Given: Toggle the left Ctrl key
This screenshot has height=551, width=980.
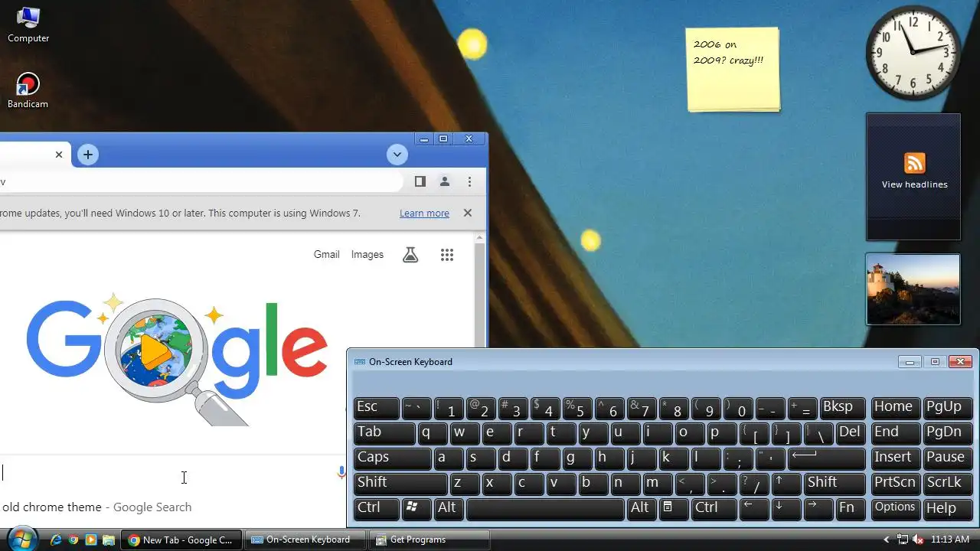Looking at the screenshot, I should [x=377, y=509].
